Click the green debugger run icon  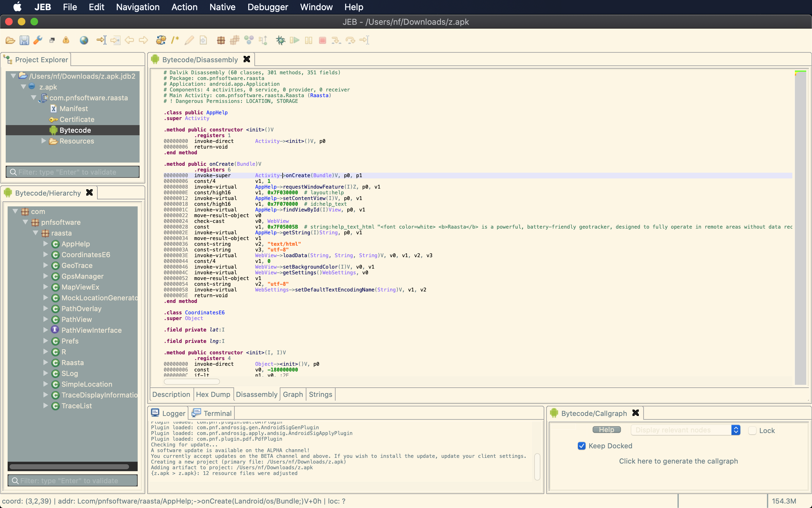[x=294, y=40]
